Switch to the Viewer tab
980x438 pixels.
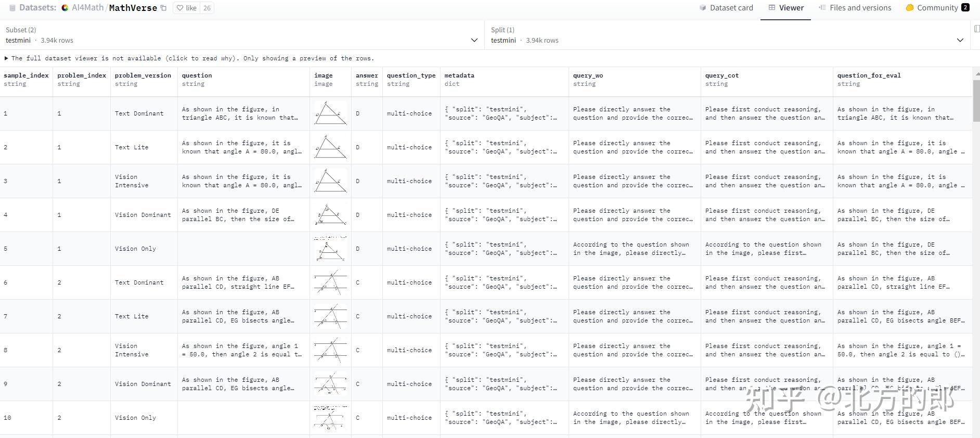[785, 8]
